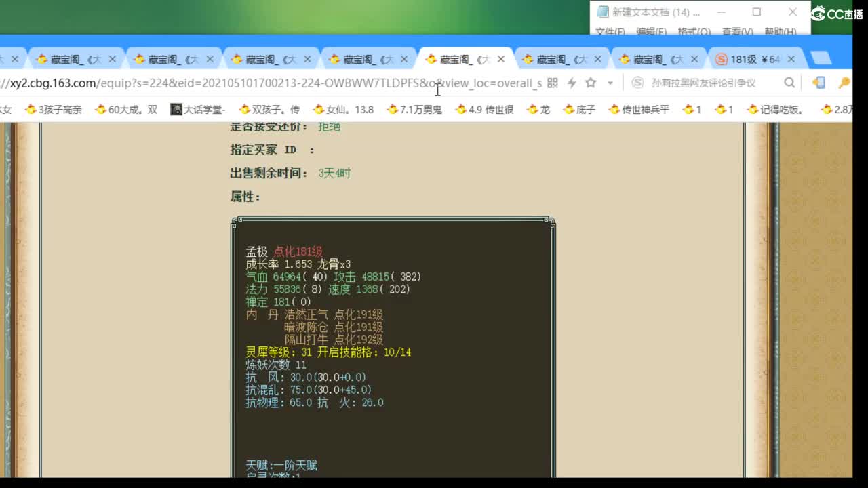The image size is (868, 488).
Task: Open the 60大成。双 bookmark
Action: pyautogui.click(x=125, y=109)
